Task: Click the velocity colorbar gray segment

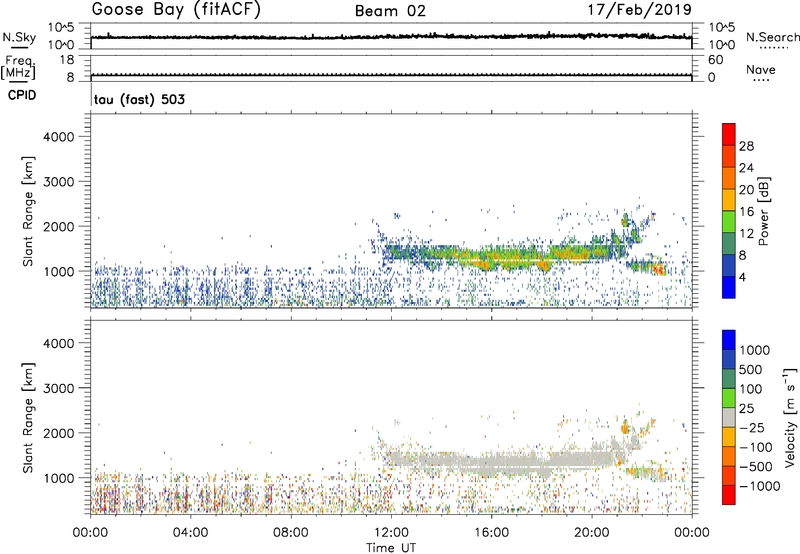Action: 729,418
